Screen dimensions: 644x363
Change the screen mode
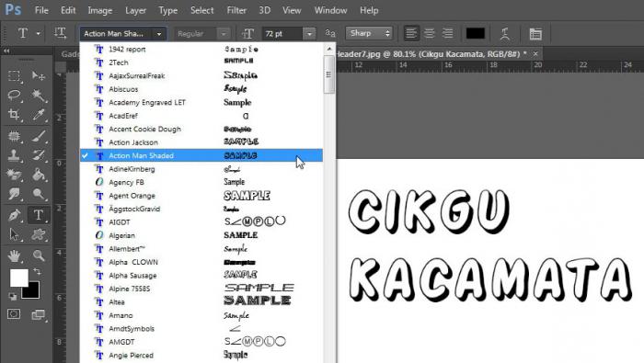point(39,314)
